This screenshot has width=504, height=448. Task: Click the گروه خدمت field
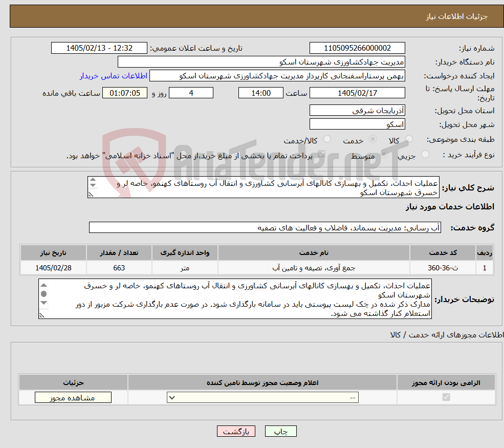(x=265, y=227)
